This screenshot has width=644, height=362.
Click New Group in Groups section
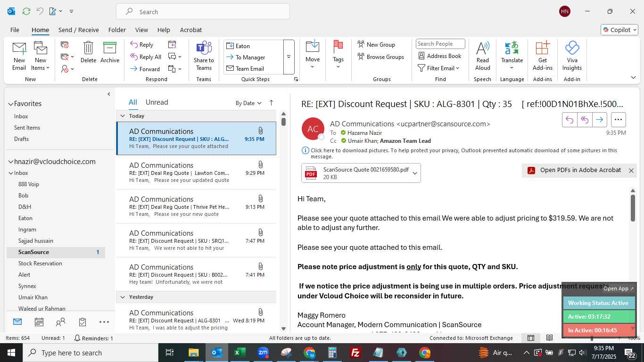click(x=376, y=45)
